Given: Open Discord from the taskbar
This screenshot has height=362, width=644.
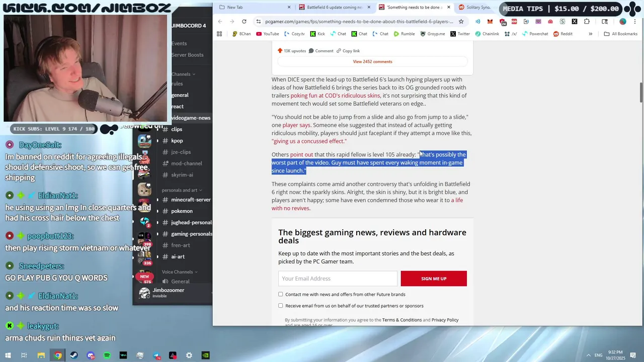Looking at the screenshot, I should coord(91,355).
